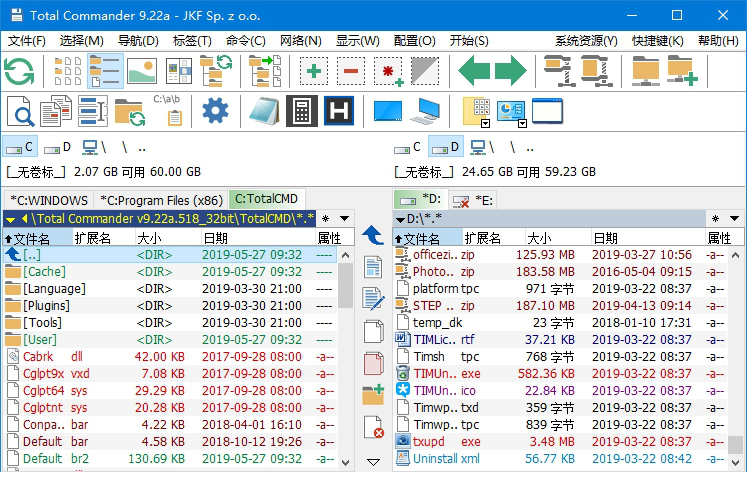Open the custom columns view icon
Viewport: 747px width, 490px height.
pos(179,71)
